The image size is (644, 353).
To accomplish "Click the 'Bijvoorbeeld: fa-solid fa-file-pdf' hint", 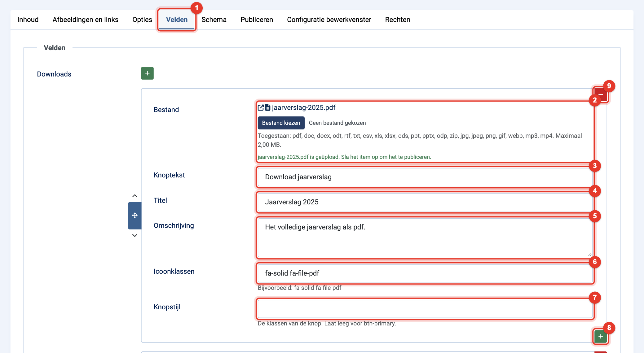I will pyautogui.click(x=299, y=288).
